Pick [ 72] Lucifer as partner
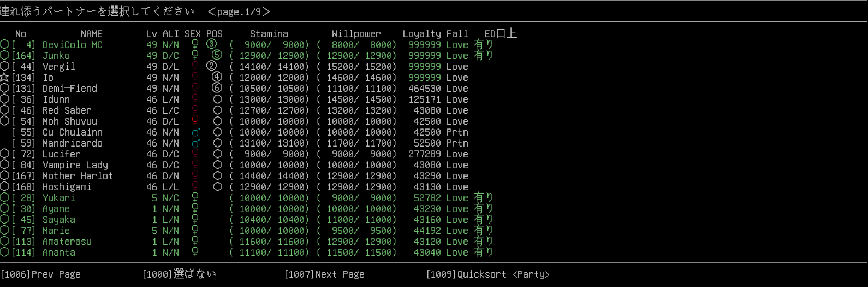 tap(46, 154)
